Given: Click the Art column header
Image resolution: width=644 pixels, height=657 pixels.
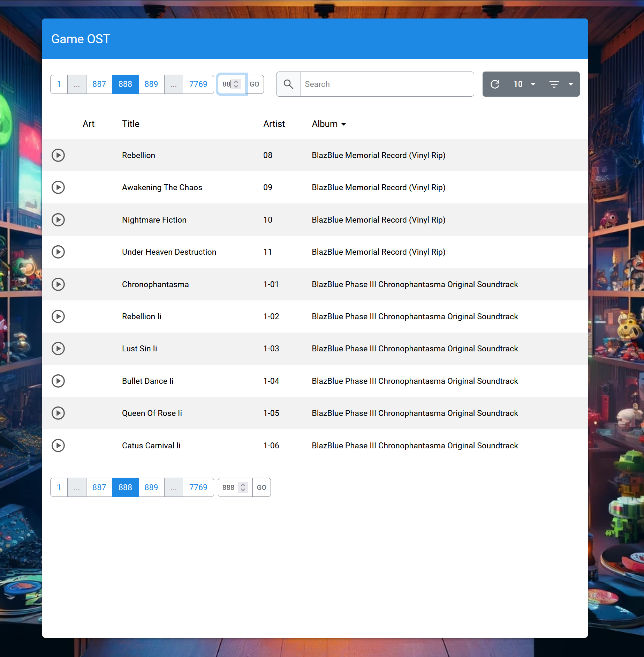Looking at the screenshot, I should click(89, 124).
